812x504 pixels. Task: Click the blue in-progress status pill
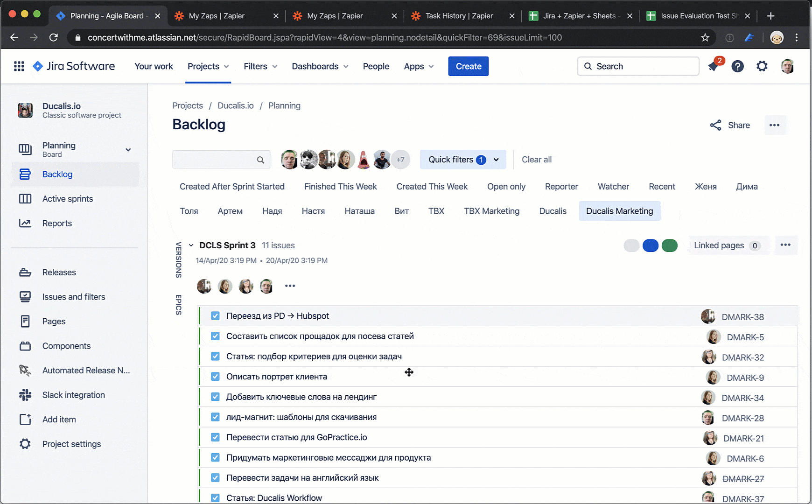click(651, 245)
